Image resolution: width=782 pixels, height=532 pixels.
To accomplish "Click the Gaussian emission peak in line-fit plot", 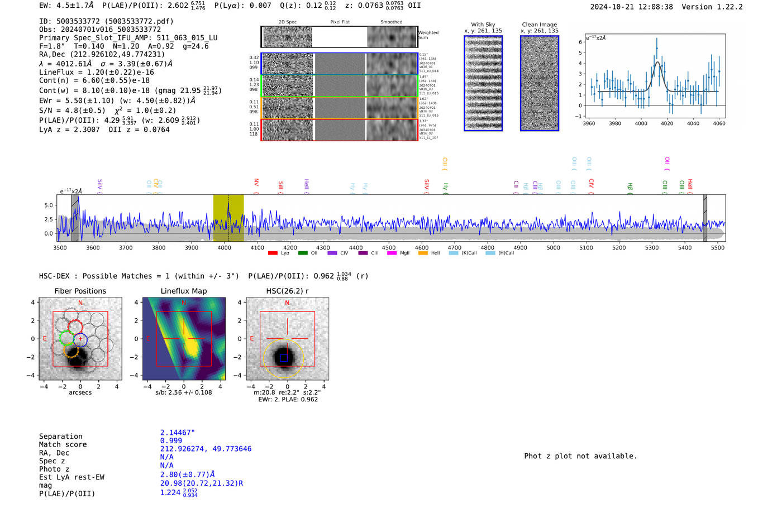I will click(x=657, y=63).
